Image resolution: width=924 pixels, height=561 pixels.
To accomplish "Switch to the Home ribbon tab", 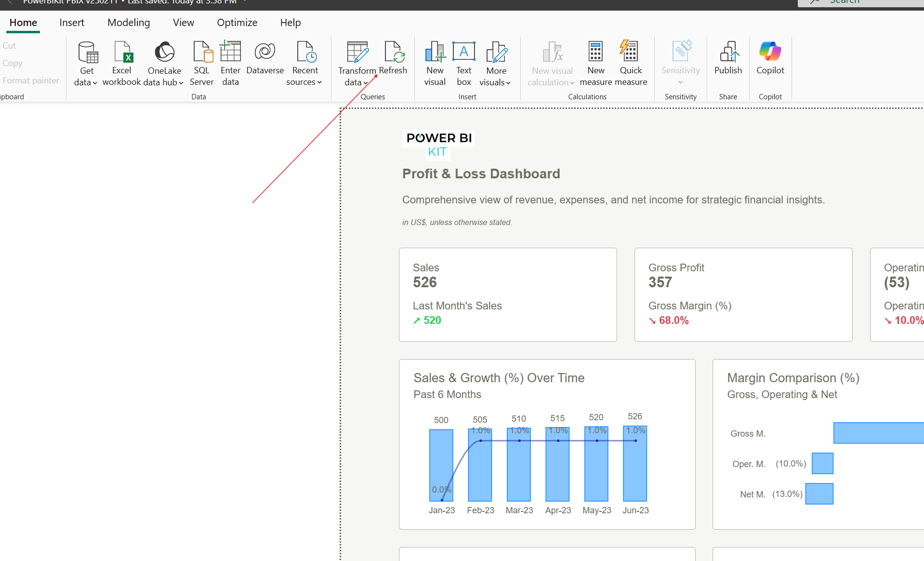I will [x=23, y=23].
